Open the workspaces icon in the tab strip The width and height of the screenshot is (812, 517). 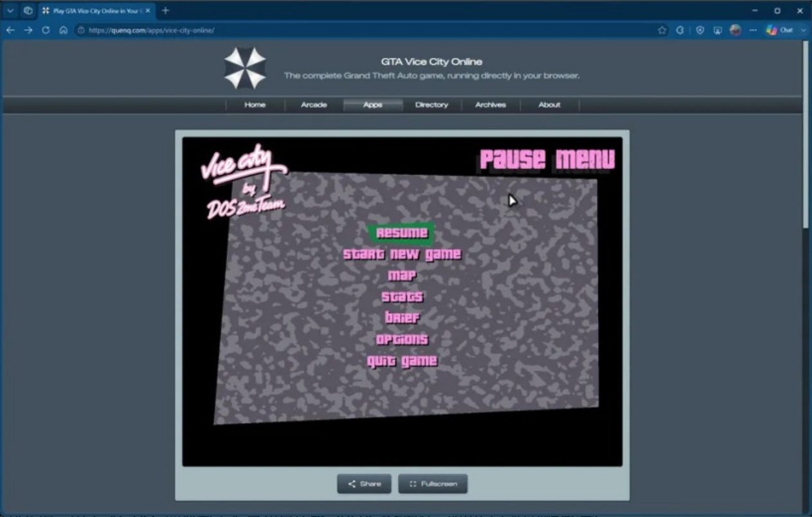28,10
